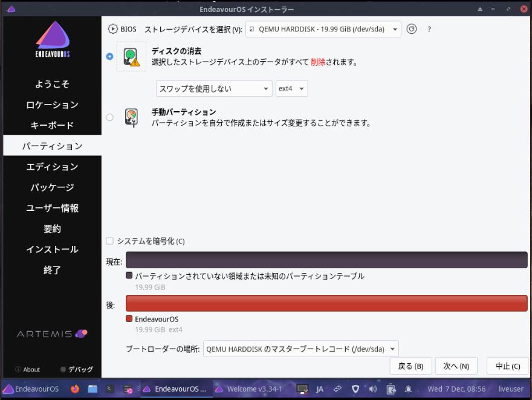Screen dimensions: 532x400
Task: Click the battery power manager tray icon
Action: pyautogui.click(x=391, y=389)
